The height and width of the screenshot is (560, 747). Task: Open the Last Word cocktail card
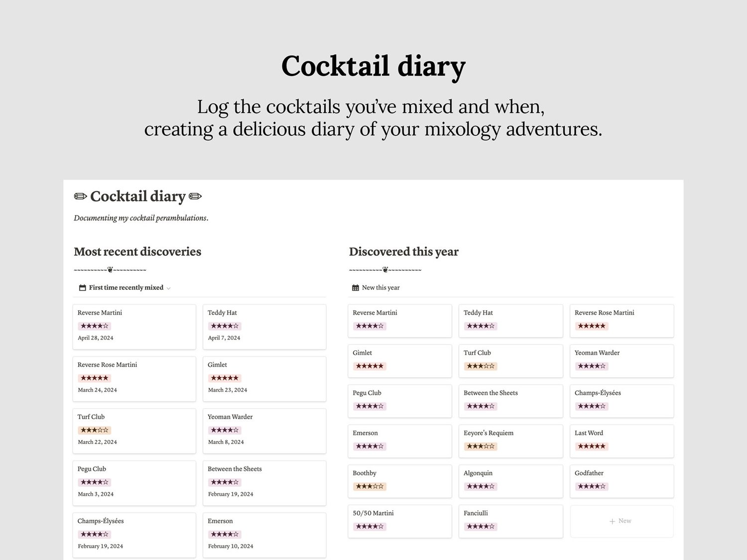[622, 441]
